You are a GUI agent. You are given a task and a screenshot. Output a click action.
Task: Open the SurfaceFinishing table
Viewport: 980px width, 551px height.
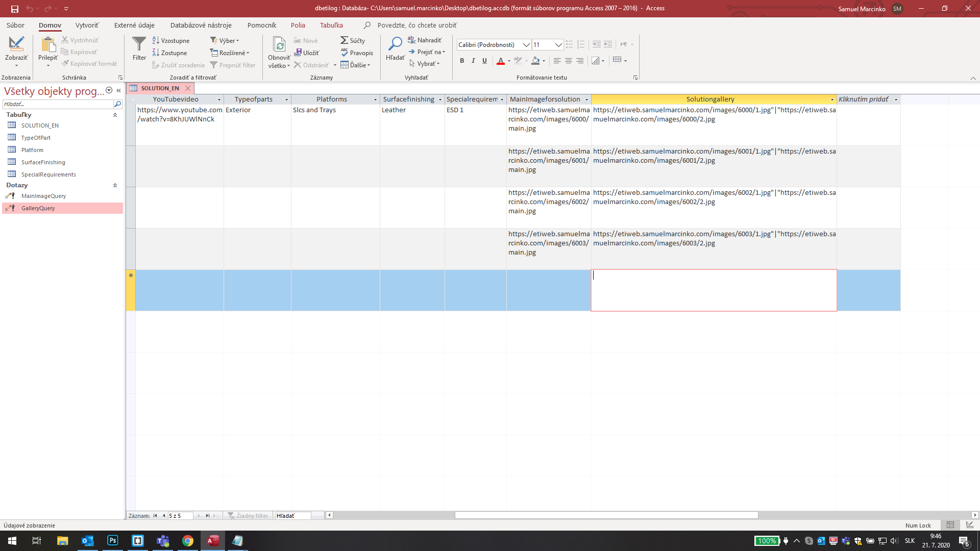click(x=43, y=162)
